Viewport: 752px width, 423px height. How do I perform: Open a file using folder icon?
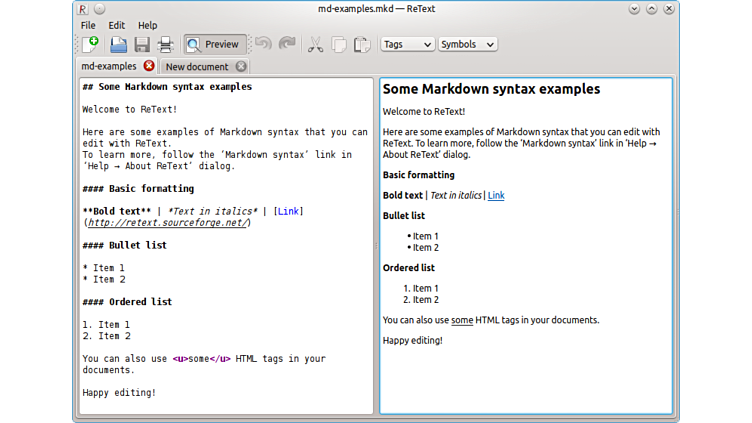pos(118,44)
